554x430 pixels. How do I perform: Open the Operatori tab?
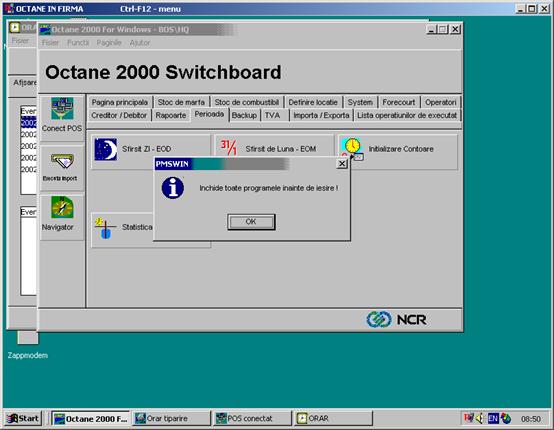click(441, 102)
